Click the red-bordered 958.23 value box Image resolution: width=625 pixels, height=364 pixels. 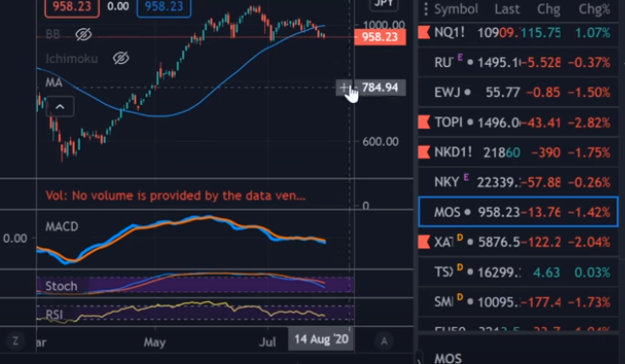pos(72,7)
